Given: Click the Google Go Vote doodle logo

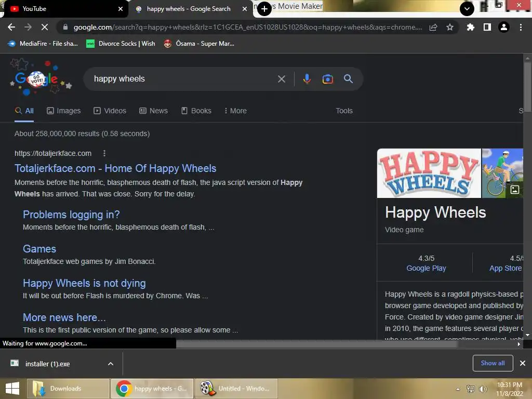Looking at the screenshot, I should click(41, 78).
